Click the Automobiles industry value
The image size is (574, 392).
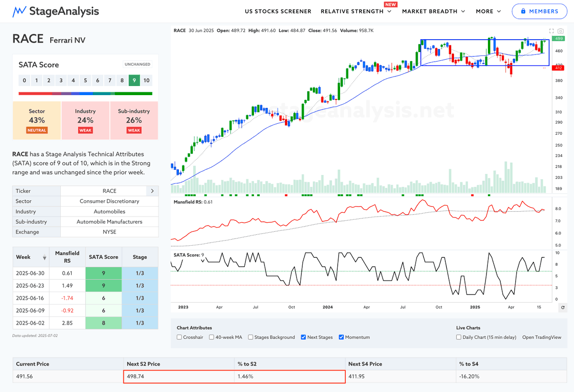[x=110, y=211]
